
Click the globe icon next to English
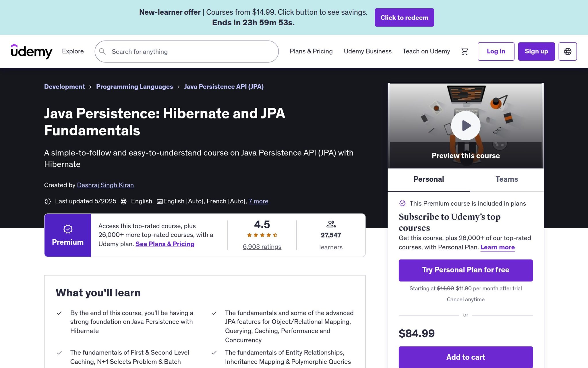124,201
